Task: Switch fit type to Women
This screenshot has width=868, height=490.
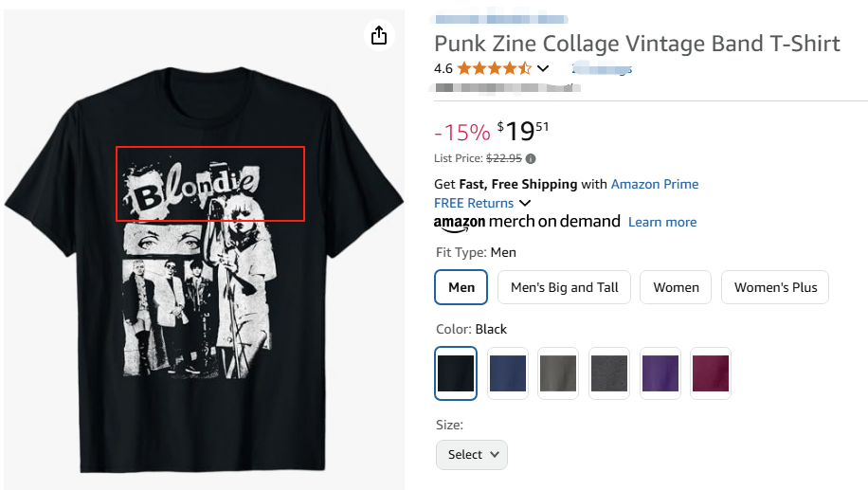Action: 676,287
